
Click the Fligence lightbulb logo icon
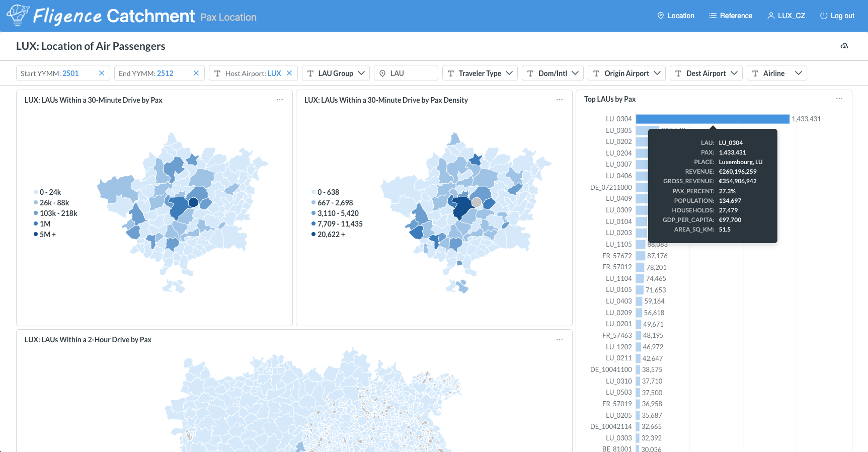coord(18,15)
